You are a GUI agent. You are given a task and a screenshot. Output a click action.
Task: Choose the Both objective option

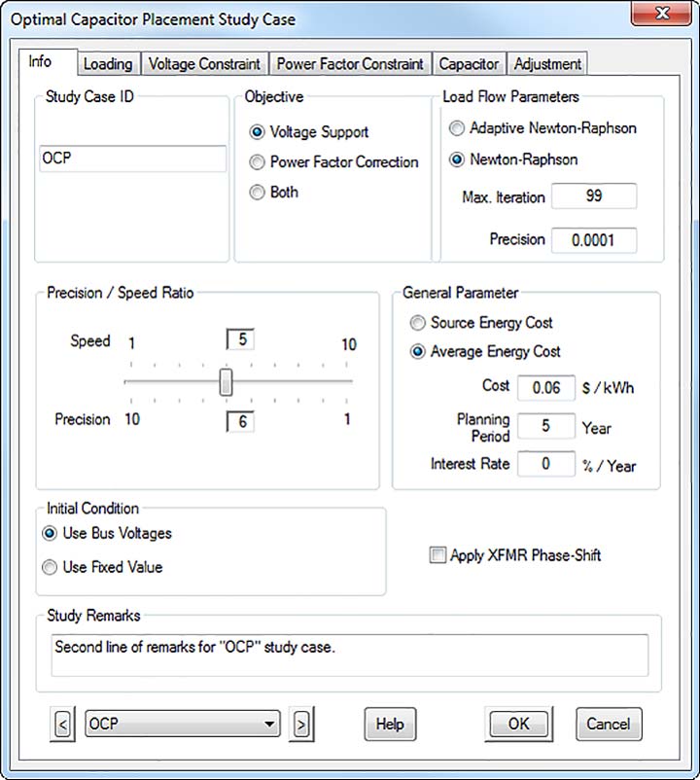tap(258, 193)
